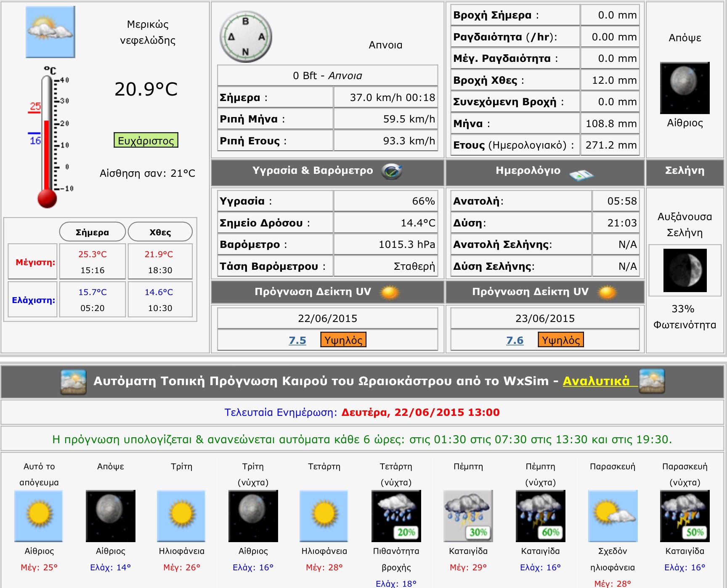
Task: Click the Αίσθηση σαν: 21°C text
Action: (x=147, y=173)
